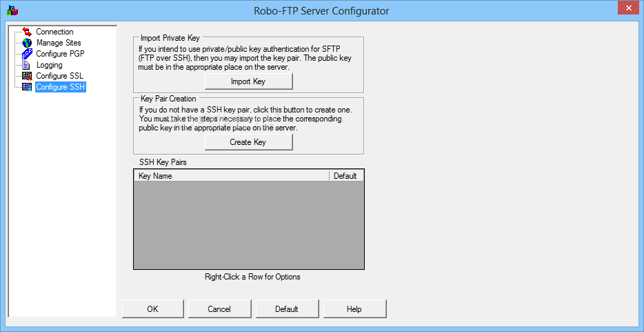The image size is (644, 332).
Task: Click the Robo-FTP app icon in title bar
Action: tap(12, 10)
